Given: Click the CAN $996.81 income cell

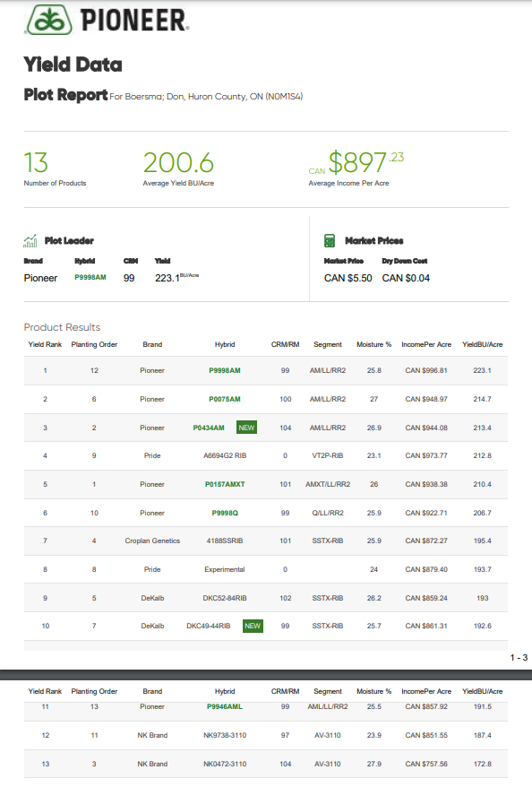Looking at the screenshot, I should tap(426, 370).
